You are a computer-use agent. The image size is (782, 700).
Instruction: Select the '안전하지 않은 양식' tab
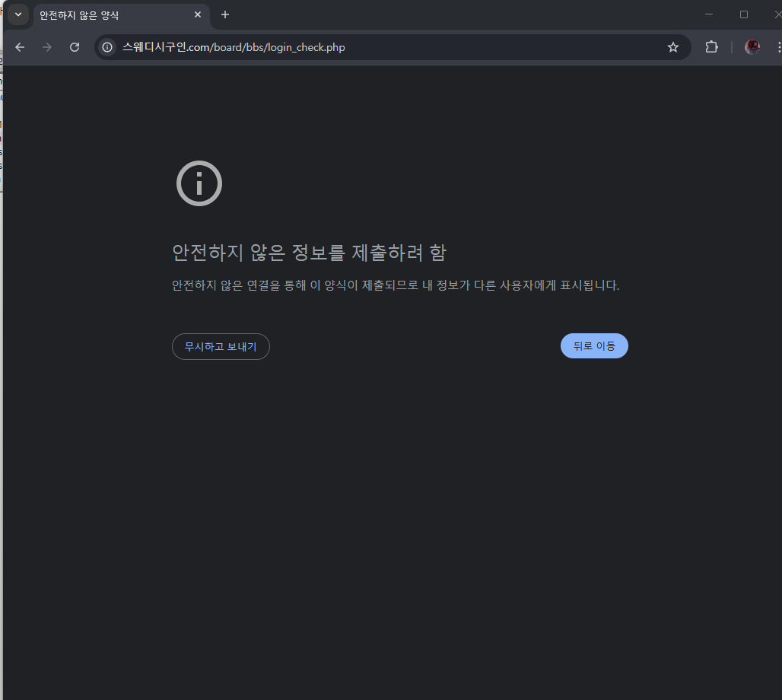106,15
